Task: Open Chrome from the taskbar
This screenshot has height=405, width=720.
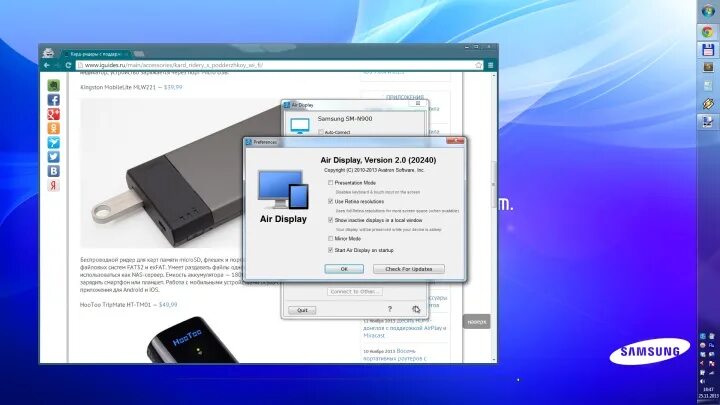Action: click(708, 32)
